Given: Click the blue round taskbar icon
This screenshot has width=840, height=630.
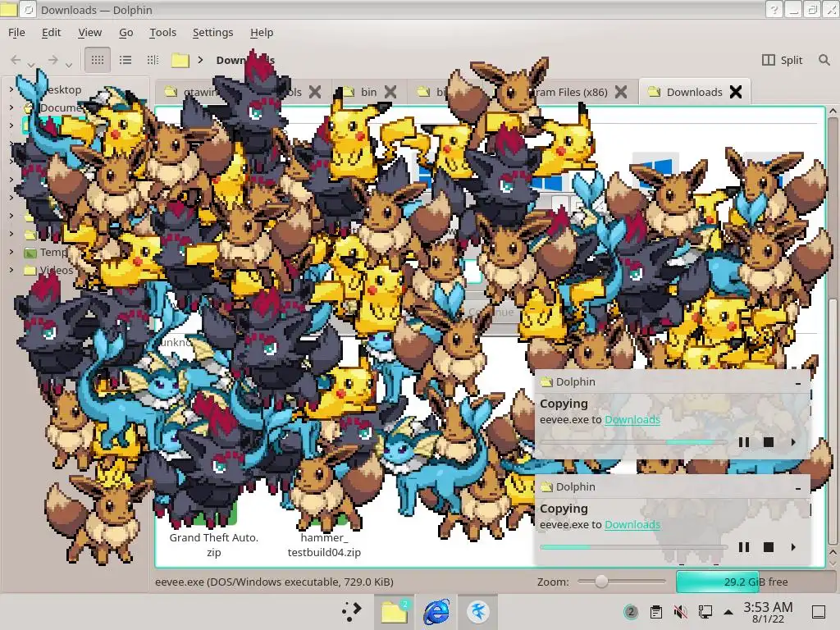Looking at the screenshot, I should click(478, 611).
